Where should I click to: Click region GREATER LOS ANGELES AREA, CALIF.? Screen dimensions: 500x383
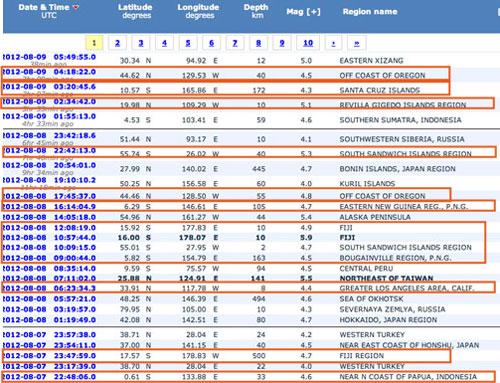coord(407,288)
